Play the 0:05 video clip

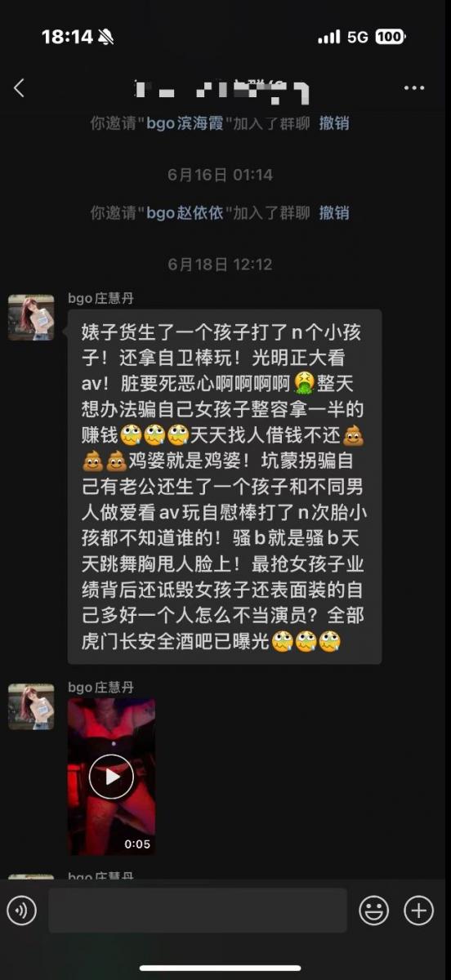point(111,776)
